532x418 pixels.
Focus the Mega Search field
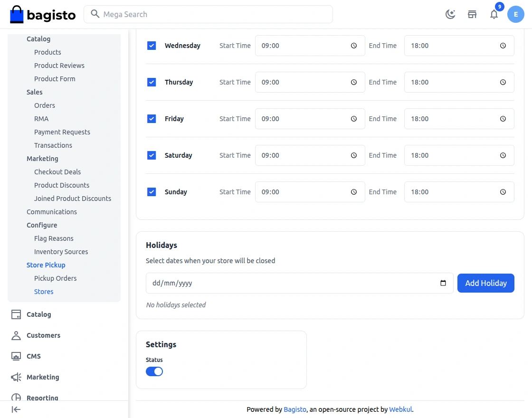coord(208,14)
